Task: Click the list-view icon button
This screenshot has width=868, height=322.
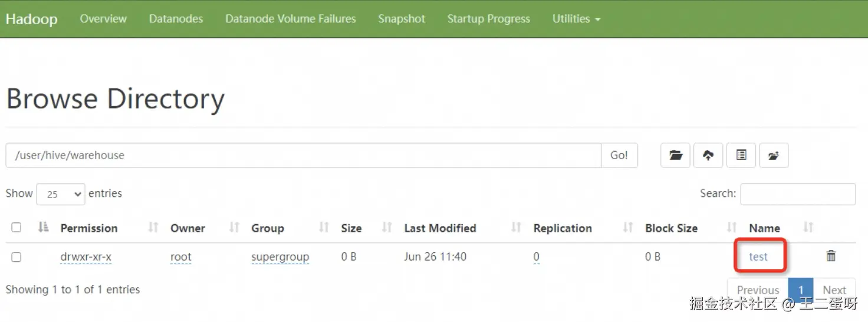Action: pos(741,156)
